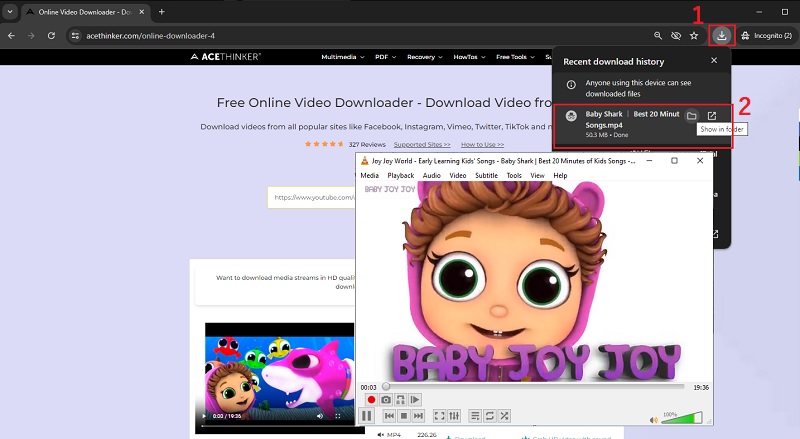Skip to previous media in VLC
Image resolution: width=800 pixels, height=439 pixels.
click(x=389, y=416)
